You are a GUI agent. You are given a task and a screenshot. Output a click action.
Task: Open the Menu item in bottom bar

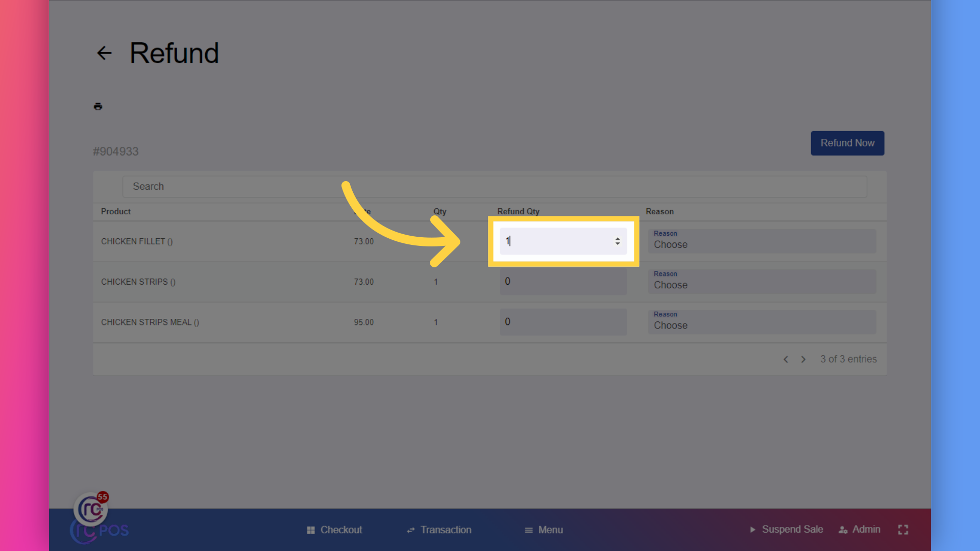544,530
